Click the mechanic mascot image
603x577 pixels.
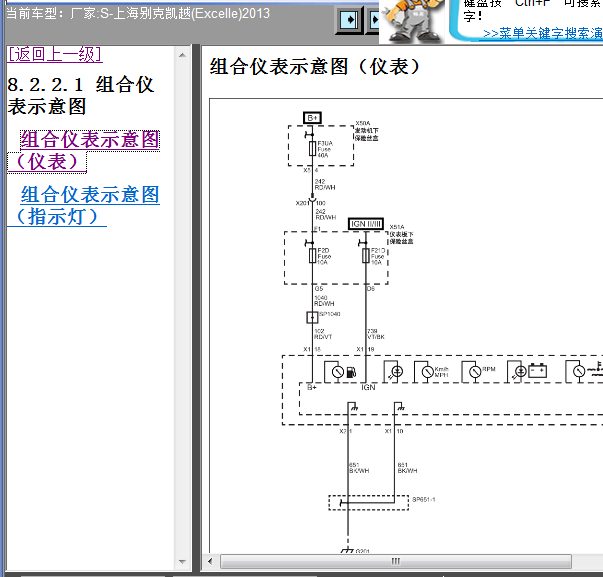coord(413,21)
